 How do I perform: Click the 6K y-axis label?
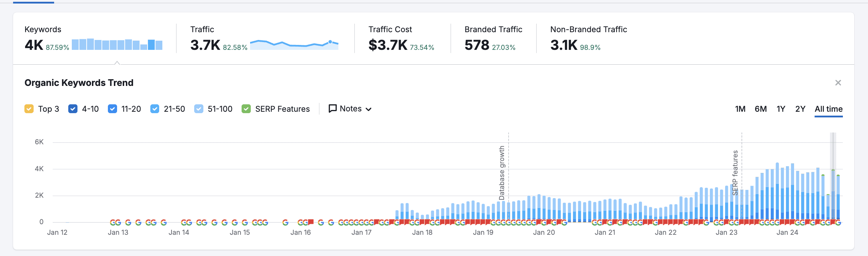point(39,142)
